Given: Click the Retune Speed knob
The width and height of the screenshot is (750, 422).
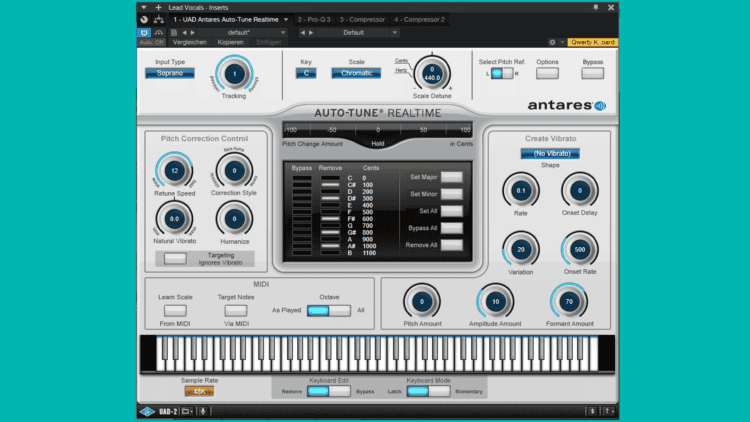Looking at the screenshot, I should [x=175, y=170].
